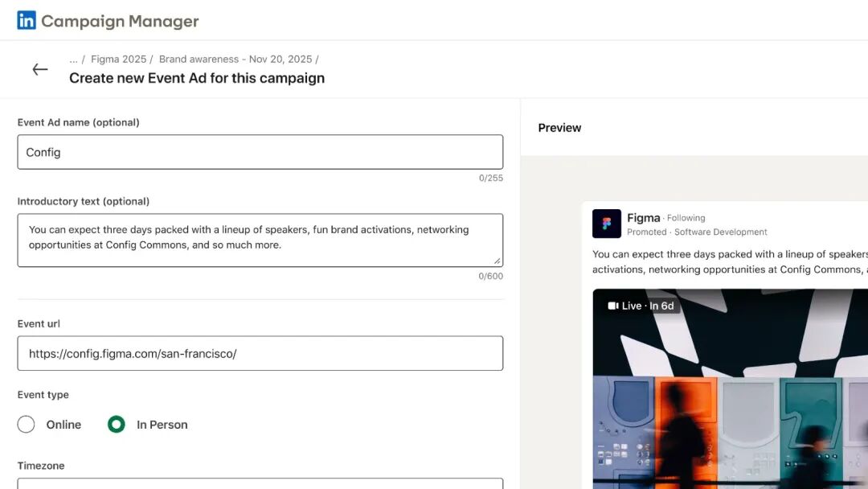The width and height of the screenshot is (868, 489).
Task: Select the In Person radio button
Action: coord(117,424)
